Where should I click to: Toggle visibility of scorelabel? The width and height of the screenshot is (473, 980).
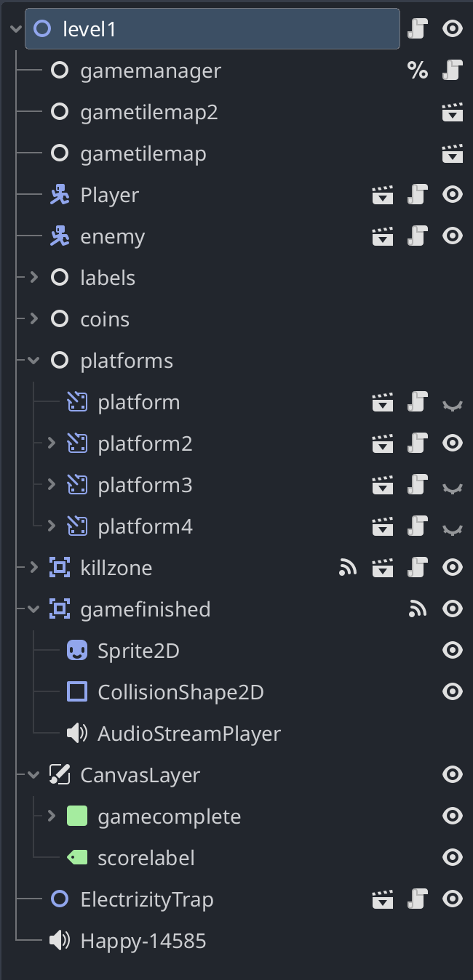(453, 858)
